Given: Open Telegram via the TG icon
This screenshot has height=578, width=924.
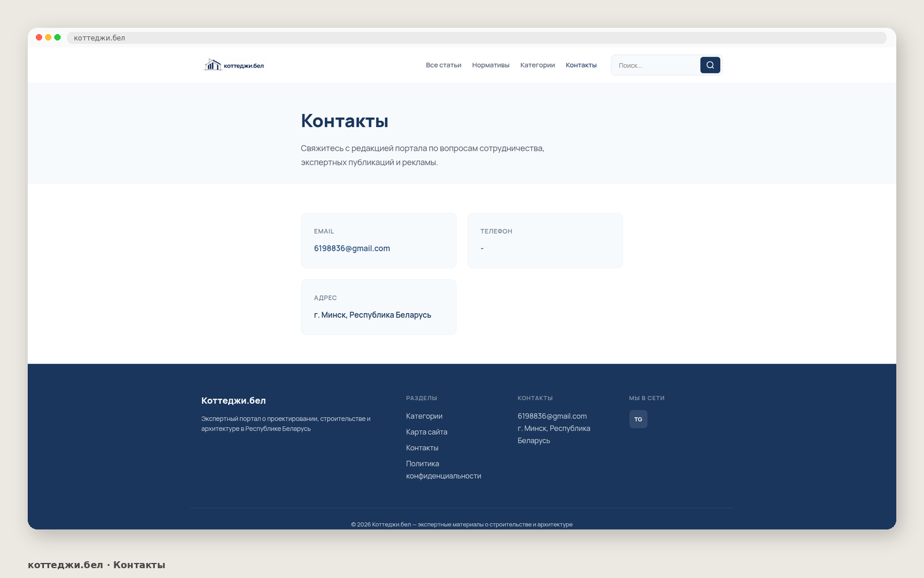Looking at the screenshot, I should tap(638, 419).
